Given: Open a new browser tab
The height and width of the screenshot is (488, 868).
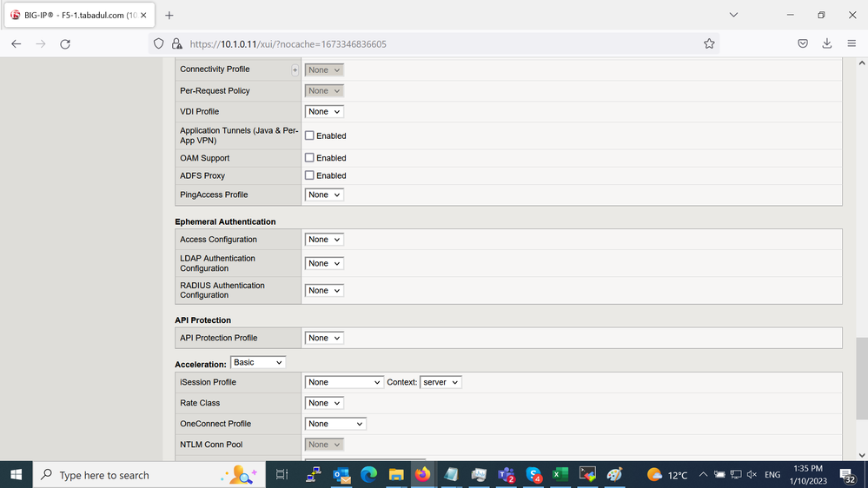Looking at the screenshot, I should [x=169, y=15].
